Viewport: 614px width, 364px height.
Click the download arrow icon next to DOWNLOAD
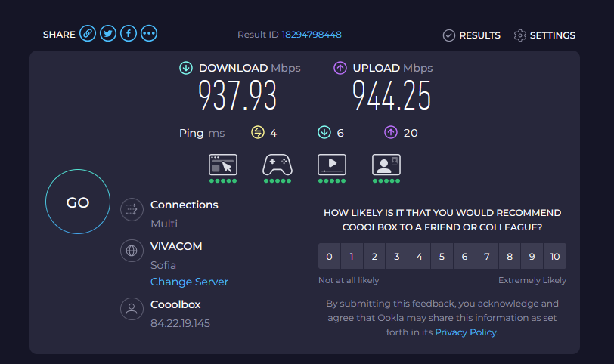click(x=186, y=68)
